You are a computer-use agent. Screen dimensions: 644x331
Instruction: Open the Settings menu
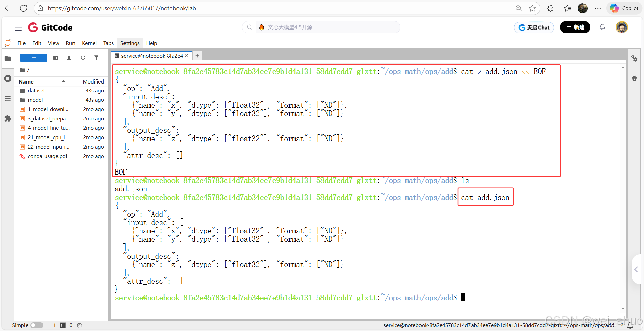pyautogui.click(x=130, y=43)
